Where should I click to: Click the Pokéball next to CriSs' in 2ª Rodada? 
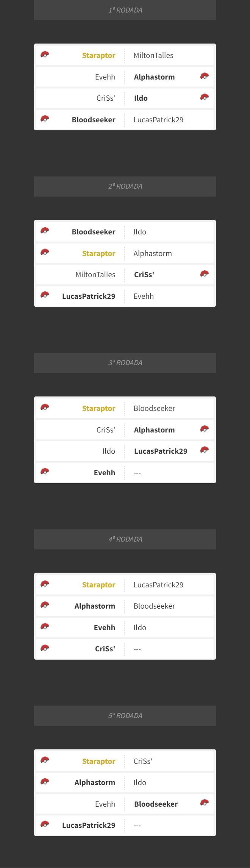pyautogui.click(x=205, y=273)
